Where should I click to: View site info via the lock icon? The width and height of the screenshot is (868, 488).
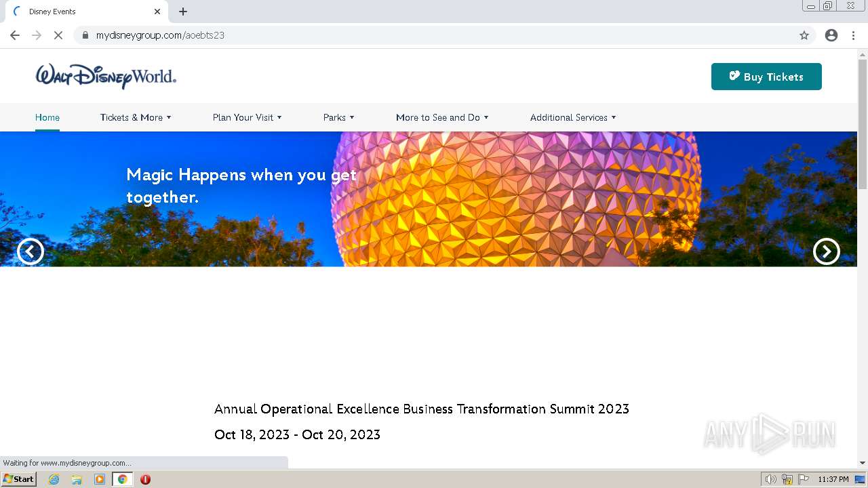click(85, 35)
